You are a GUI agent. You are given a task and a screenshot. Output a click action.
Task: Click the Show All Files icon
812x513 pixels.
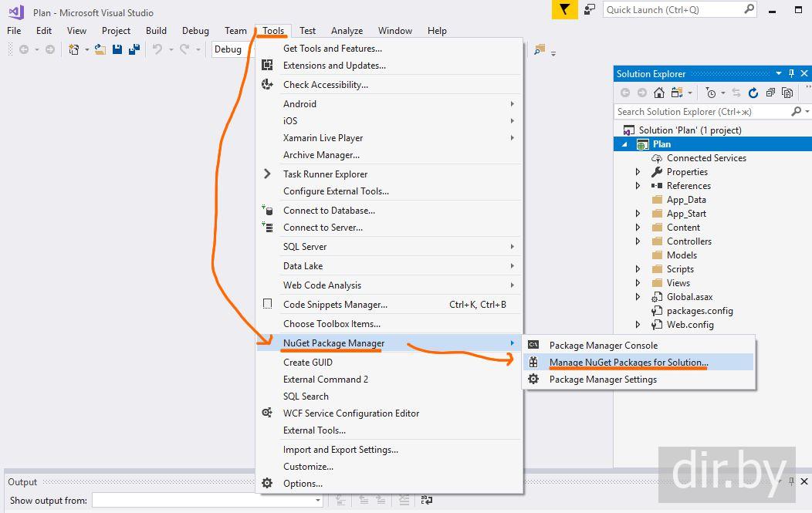tap(787, 93)
